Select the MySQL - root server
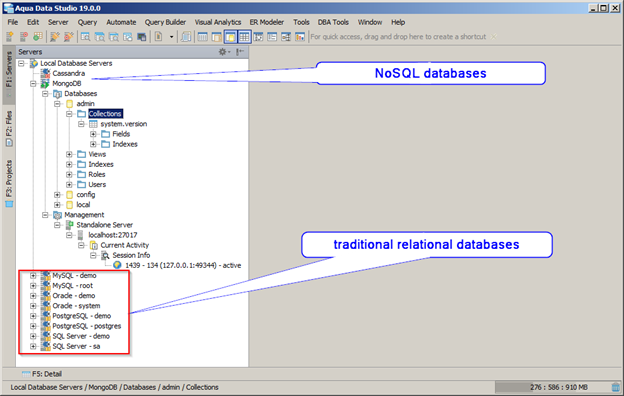Viewport: 624px width, 396px height. point(72,286)
